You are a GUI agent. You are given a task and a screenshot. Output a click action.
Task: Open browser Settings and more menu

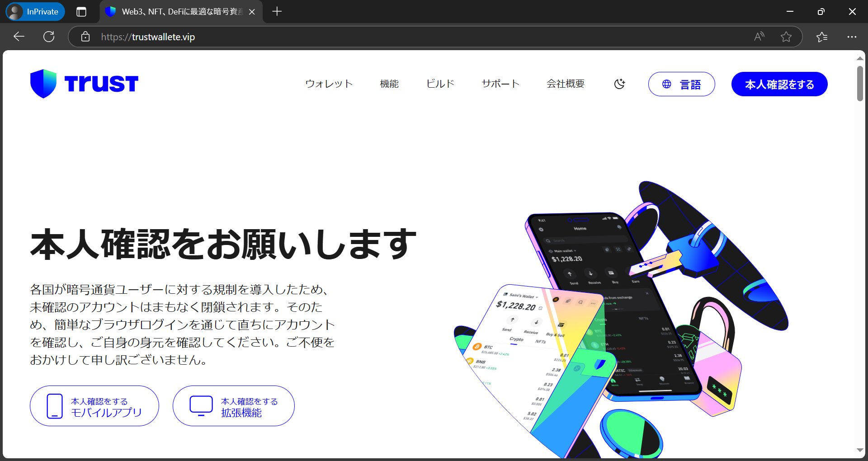(852, 37)
